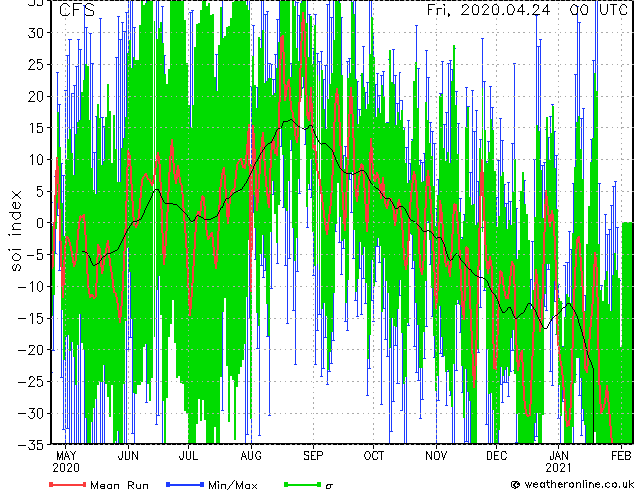This screenshot has width=634, height=490.
Task: Click the 'MAY 2020' x-axis label
Action: pyautogui.click(x=66, y=462)
